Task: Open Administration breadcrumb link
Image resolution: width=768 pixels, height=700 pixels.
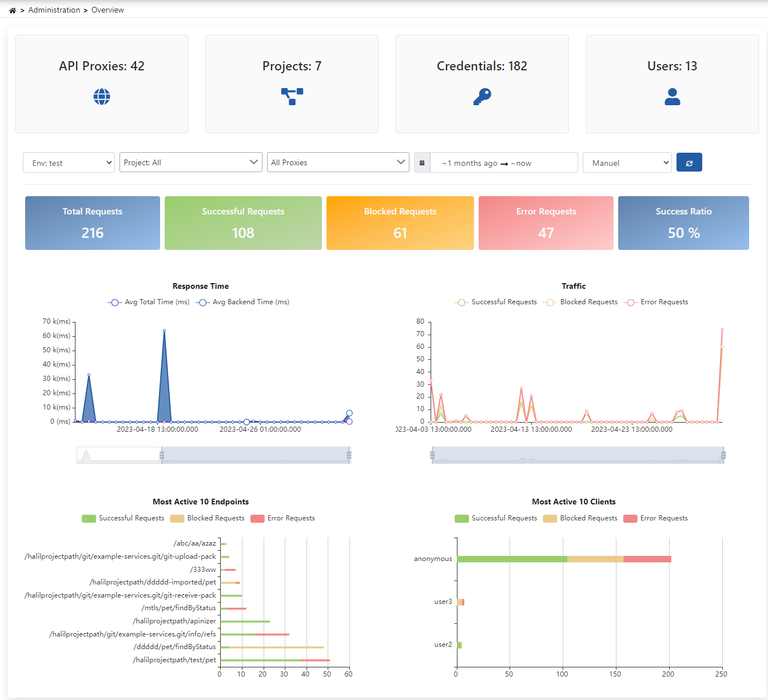Action: (x=54, y=10)
